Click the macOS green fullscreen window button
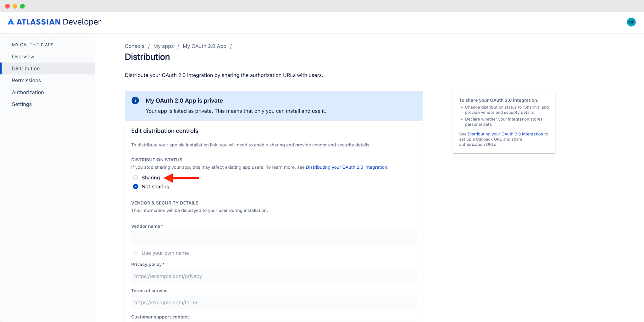The width and height of the screenshot is (644, 322). click(22, 6)
